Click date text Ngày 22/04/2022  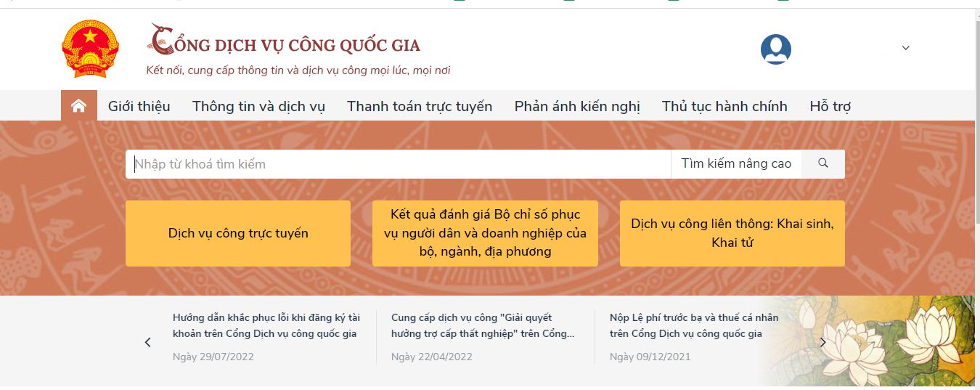pos(432,357)
